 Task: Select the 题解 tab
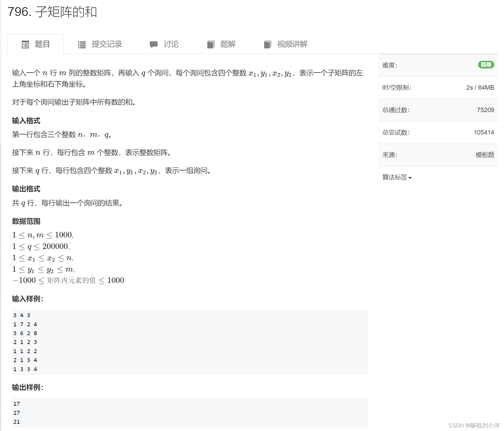coord(227,44)
